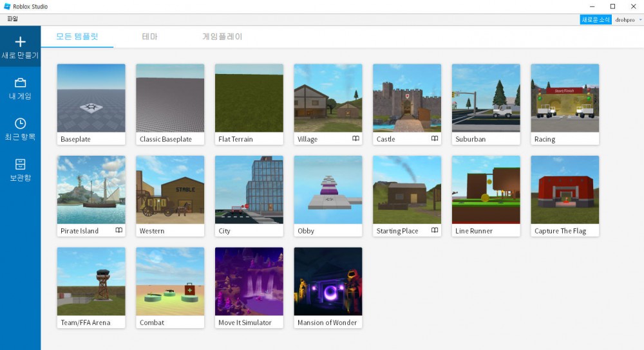
Task: Click the tutorial book icon on Castle
Action: coord(435,139)
